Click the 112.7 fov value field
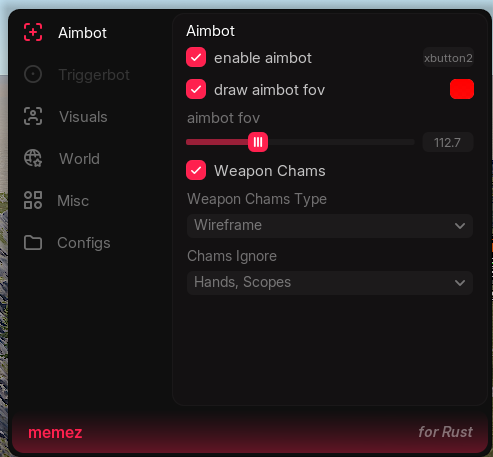 click(448, 142)
